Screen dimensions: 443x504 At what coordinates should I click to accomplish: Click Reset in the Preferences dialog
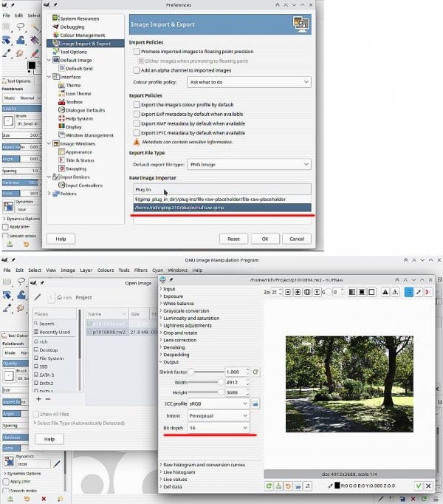pyautogui.click(x=233, y=239)
